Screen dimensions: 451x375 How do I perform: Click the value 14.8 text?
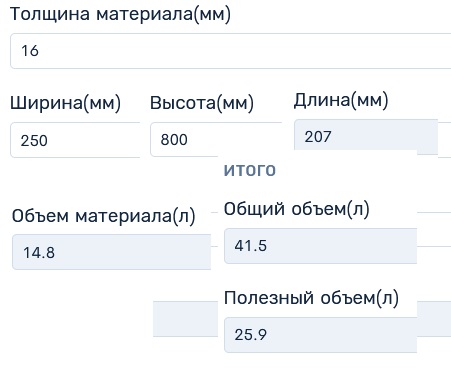[x=39, y=252]
